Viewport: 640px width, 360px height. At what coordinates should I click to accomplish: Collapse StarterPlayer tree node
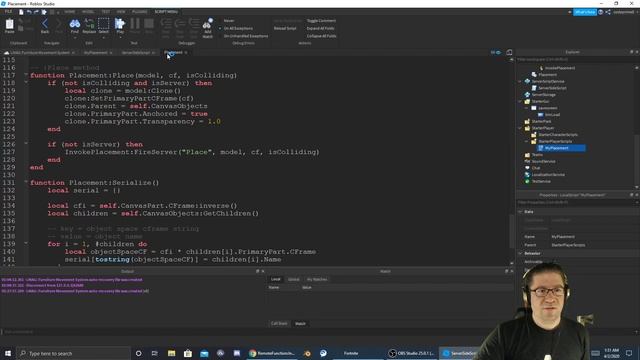tap(520, 128)
